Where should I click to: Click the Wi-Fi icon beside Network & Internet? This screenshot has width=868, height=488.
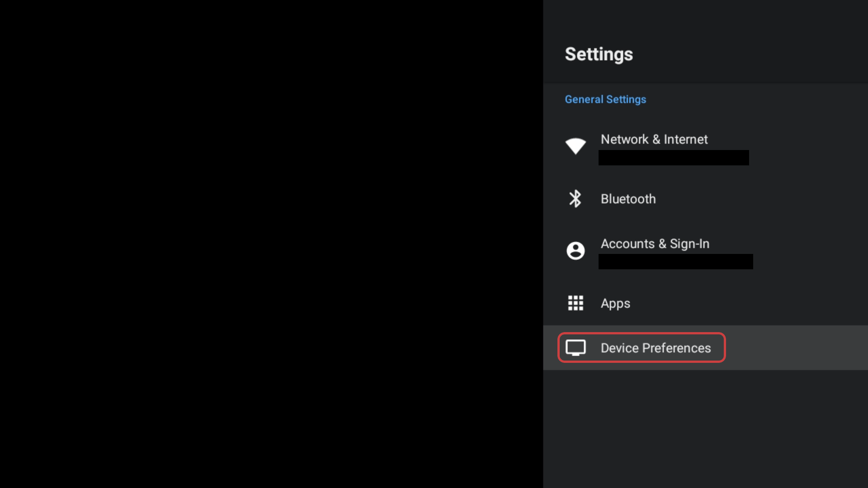click(576, 146)
